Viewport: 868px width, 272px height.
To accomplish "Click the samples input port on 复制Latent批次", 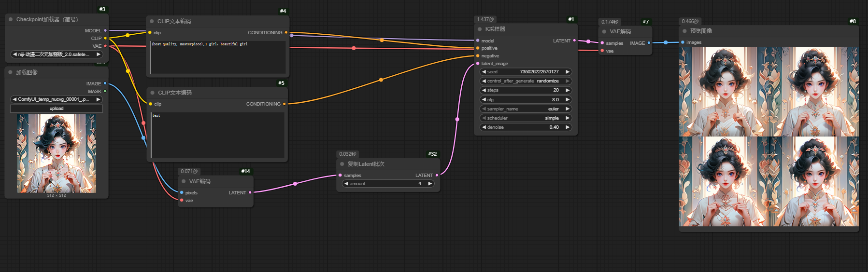I will pos(340,176).
